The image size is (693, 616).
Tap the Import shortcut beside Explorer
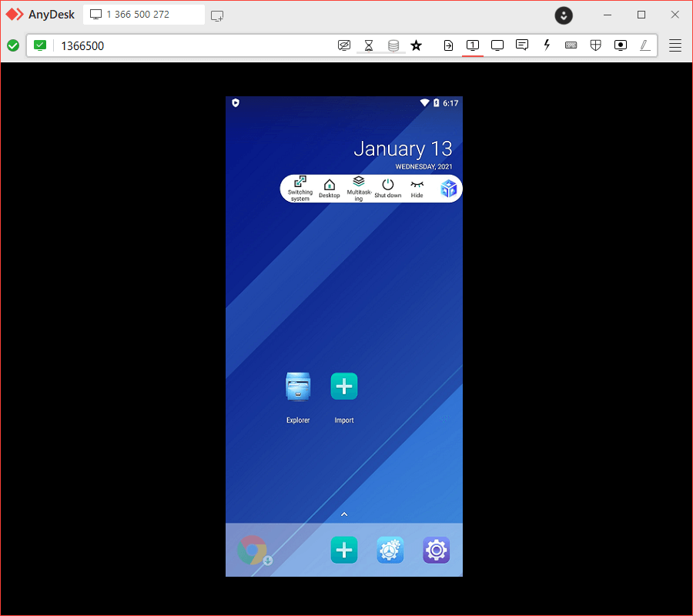[344, 387]
